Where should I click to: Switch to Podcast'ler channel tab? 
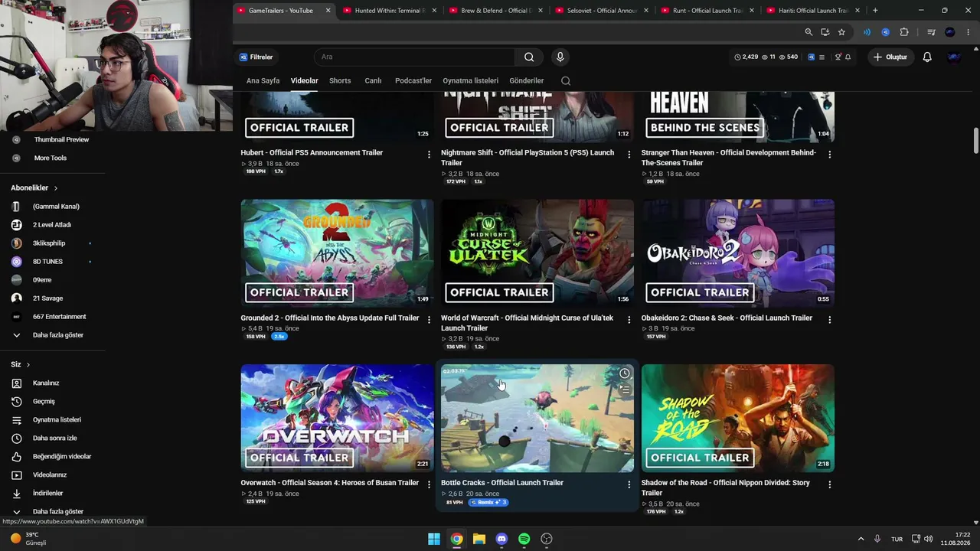coord(413,80)
